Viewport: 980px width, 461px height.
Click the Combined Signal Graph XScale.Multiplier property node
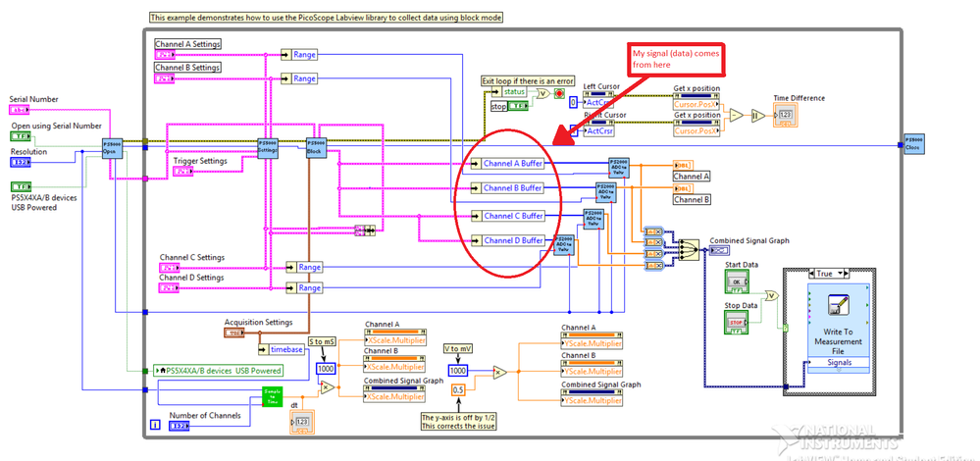pos(395,393)
